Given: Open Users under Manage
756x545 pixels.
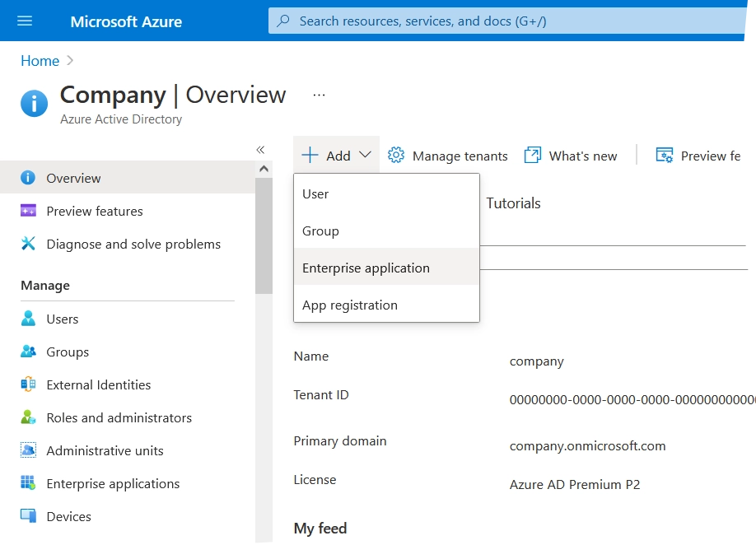Looking at the screenshot, I should click(x=128, y=319).
